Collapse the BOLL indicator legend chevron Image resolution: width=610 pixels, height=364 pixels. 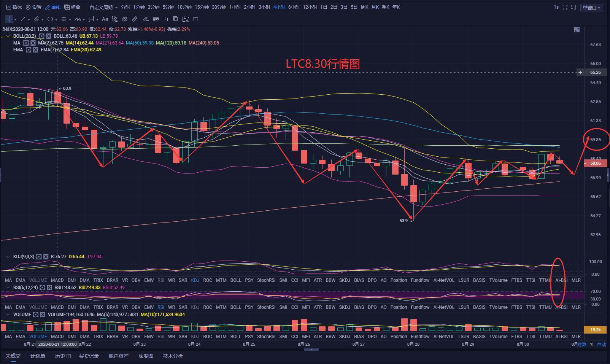pyautogui.click(x=8, y=36)
